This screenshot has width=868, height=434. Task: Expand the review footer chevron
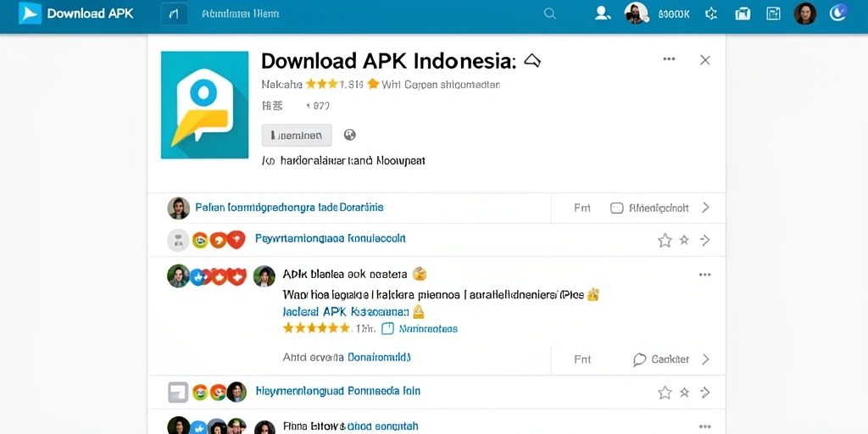coord(706,359)
